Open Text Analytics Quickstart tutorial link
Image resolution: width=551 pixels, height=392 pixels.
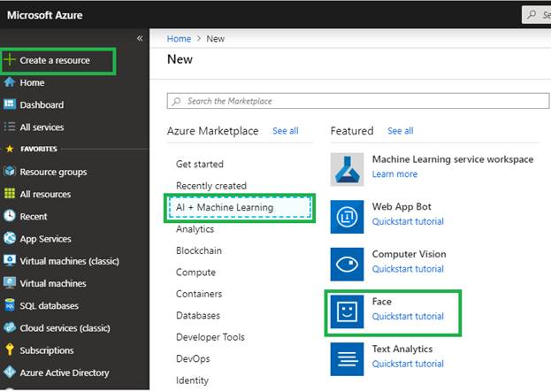[x=408, y=364]
